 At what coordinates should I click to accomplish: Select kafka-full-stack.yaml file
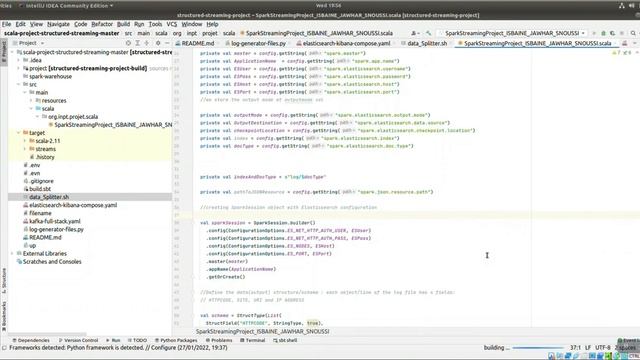54,221
